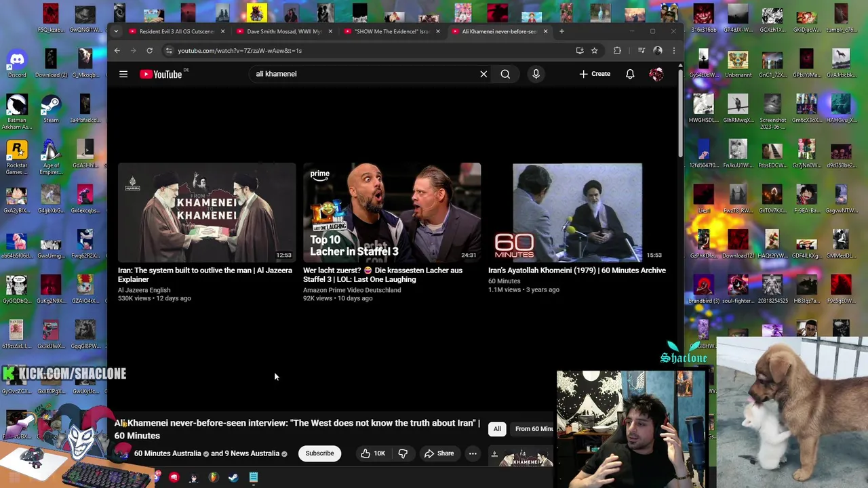
Task: Open 'Iran's Ayatollah Khomeini (1979)' title
Action: coord(577,270)
